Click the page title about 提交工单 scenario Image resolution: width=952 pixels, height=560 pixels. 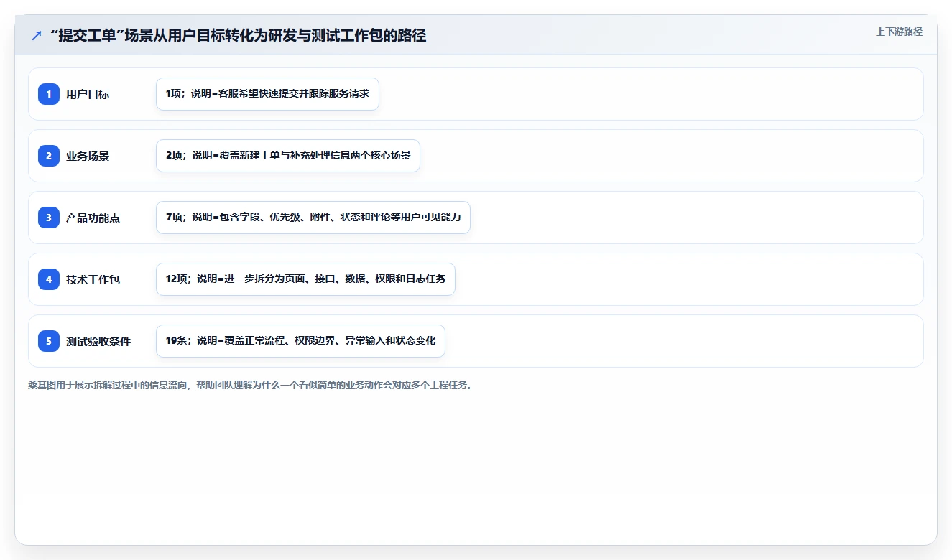pyautogui.click(x=238, y=35)
